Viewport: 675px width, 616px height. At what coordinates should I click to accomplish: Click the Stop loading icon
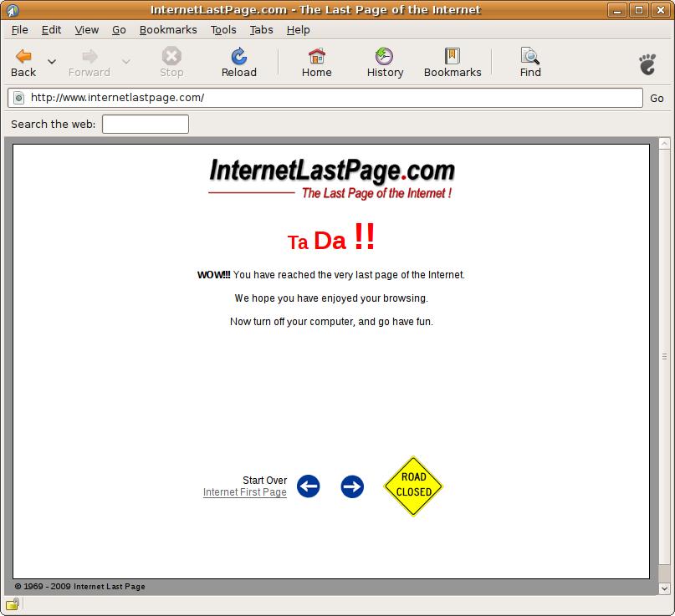coord(171,56)
